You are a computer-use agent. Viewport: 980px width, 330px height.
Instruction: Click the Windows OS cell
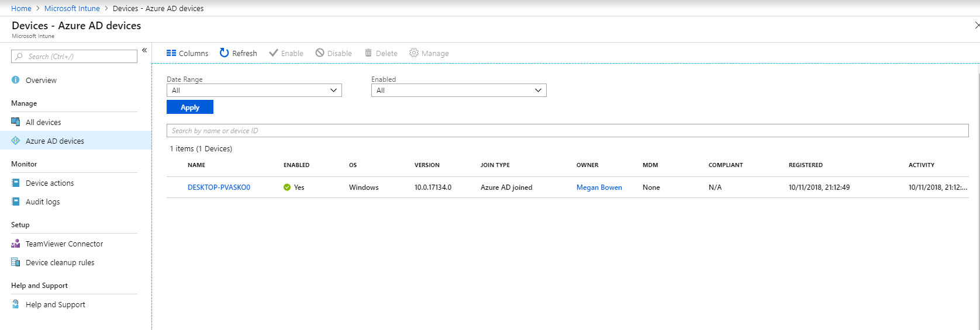(x=364, y=187)
